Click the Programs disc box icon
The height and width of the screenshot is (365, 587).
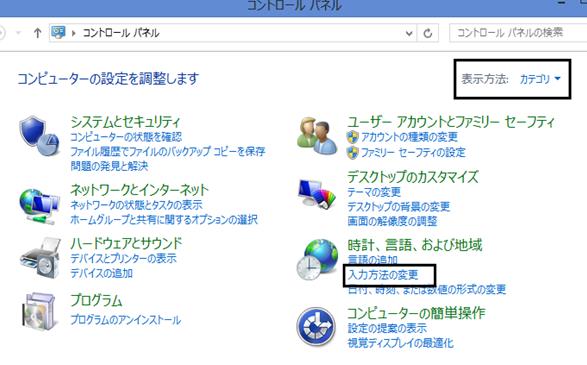click(39, 312)
